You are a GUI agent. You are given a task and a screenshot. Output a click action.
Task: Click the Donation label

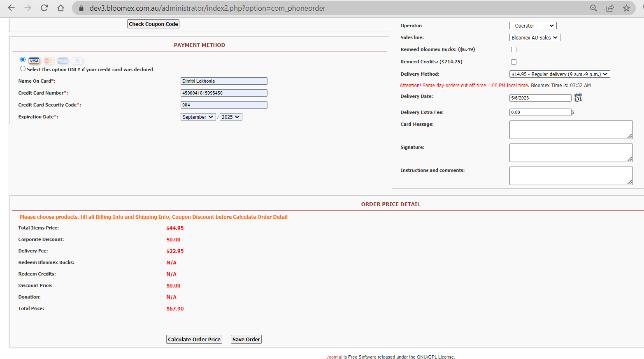(30, 297)
